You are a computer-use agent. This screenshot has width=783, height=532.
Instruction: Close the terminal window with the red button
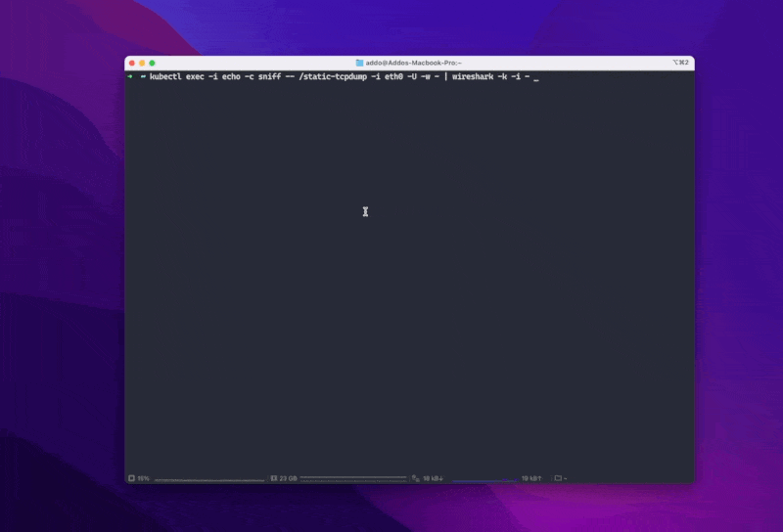[x=132, y=63]
